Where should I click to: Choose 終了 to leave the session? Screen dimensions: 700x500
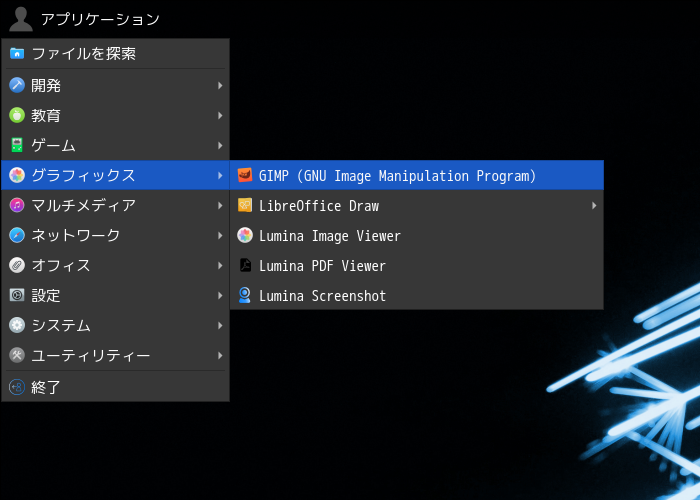116,387
